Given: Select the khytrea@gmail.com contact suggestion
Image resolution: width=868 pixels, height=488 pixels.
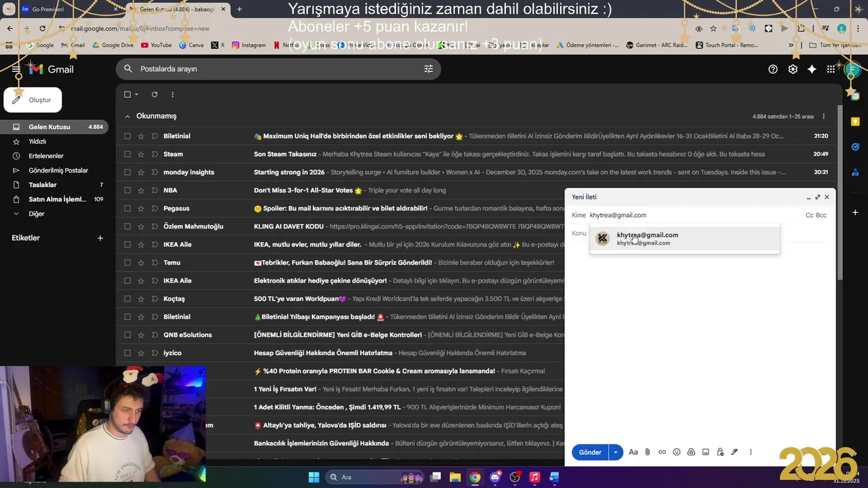Looking at the screenshot, I should [x=685, y=239].
